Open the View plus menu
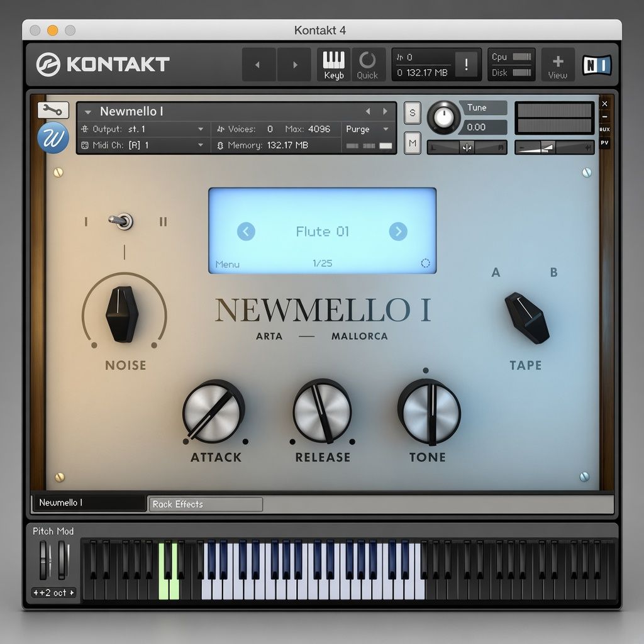644x644 pixels. (557, 65)
